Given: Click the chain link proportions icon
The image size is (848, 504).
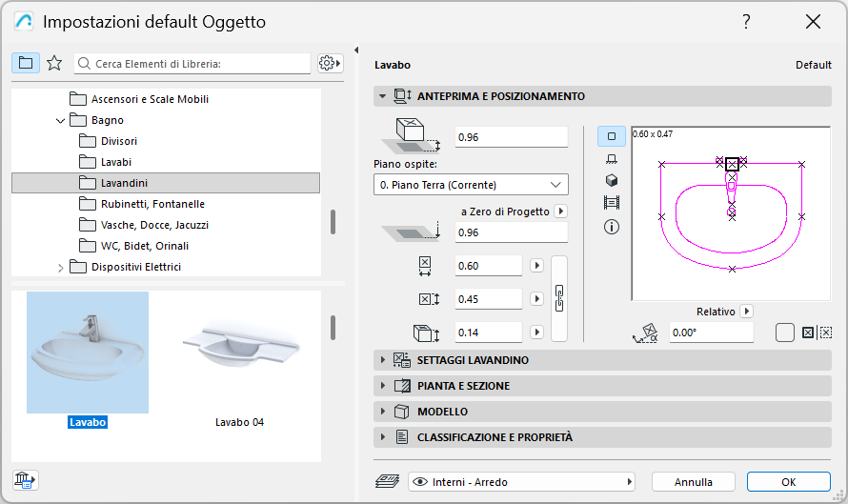Looking at the screenshot, I should [x=560, y=298].
